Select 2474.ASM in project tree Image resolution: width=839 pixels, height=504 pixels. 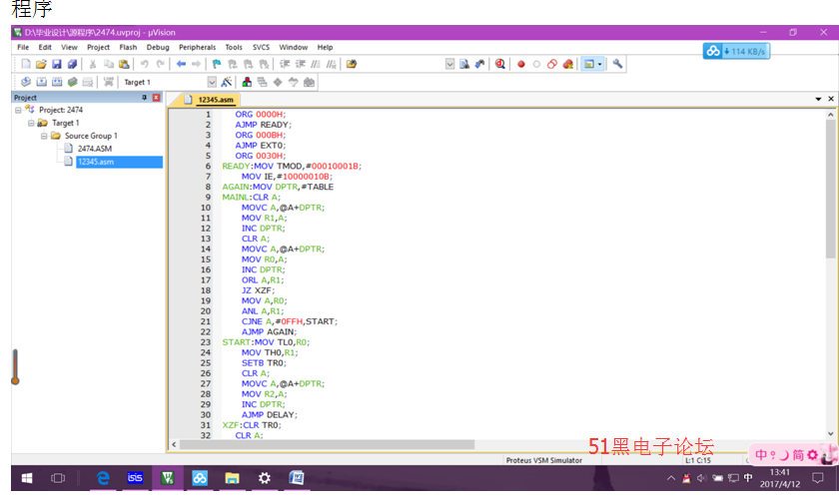click(95, 149)
